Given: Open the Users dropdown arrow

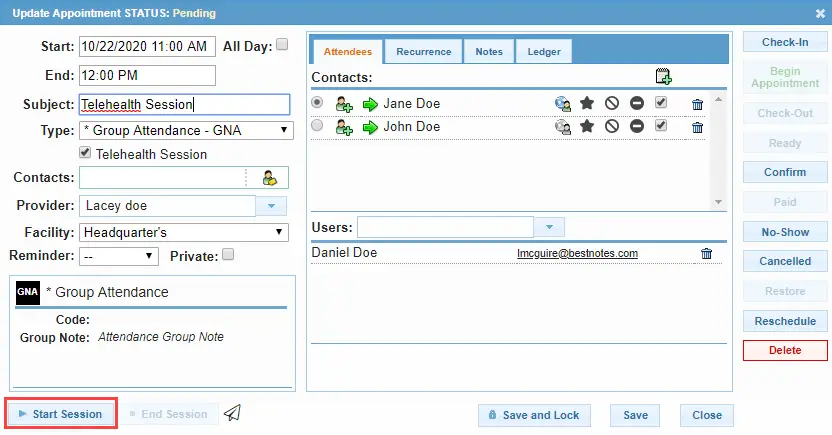Looking at the screenshot, I should click(549, 227).
